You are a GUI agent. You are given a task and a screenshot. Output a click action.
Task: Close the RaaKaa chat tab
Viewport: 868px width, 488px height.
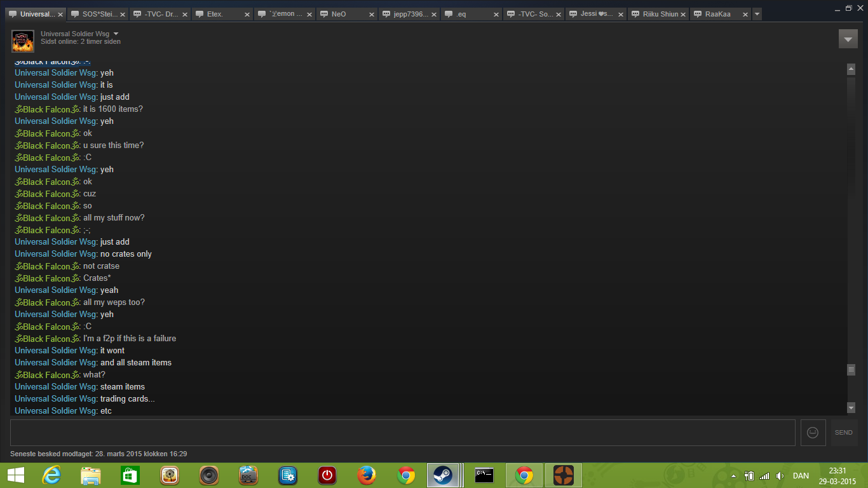(745, 14)
